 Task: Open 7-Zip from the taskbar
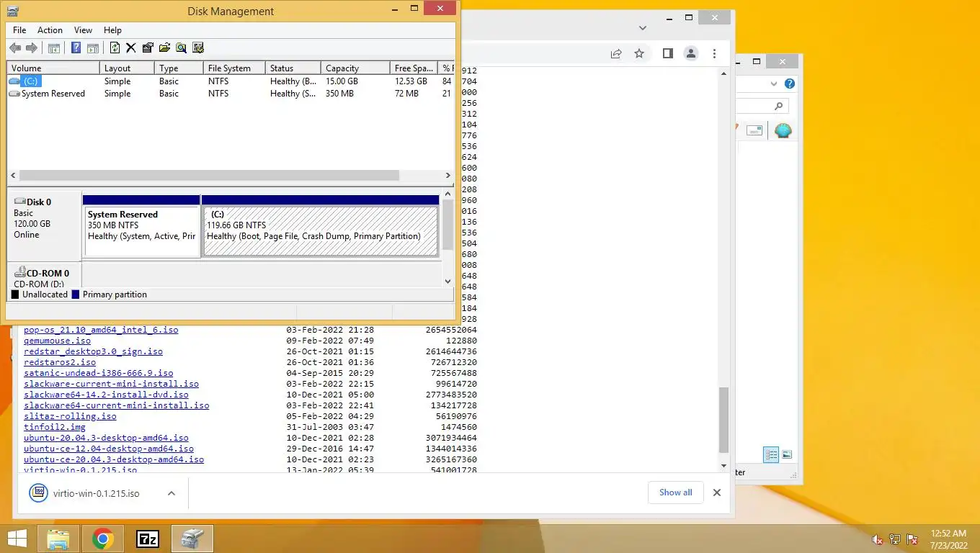[148, 538]
